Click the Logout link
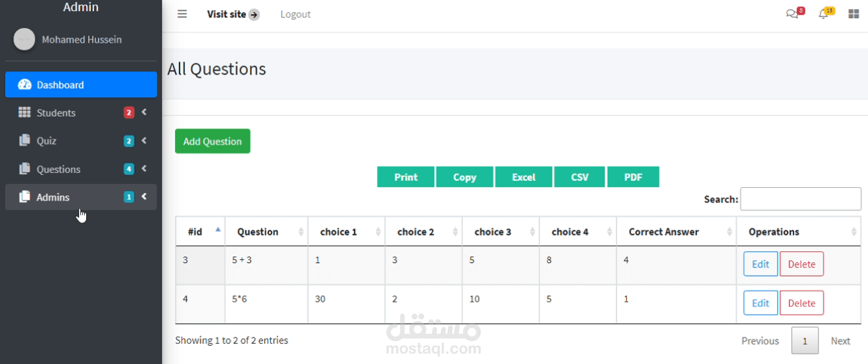Viewport: 868px width, 364px height. coord(295,14)
